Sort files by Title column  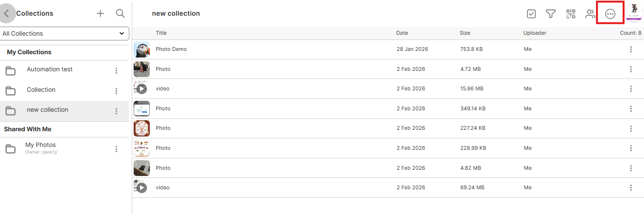(x=161, y=33)
